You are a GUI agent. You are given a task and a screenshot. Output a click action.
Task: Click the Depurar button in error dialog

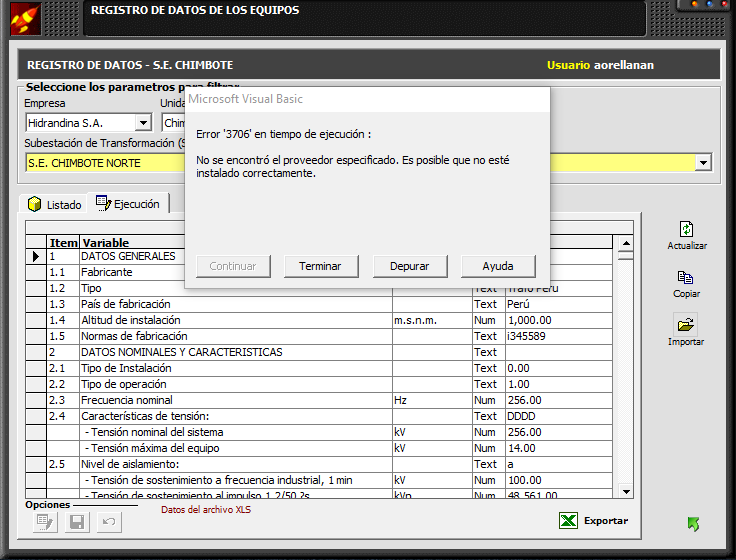click(x=409, y=266)
